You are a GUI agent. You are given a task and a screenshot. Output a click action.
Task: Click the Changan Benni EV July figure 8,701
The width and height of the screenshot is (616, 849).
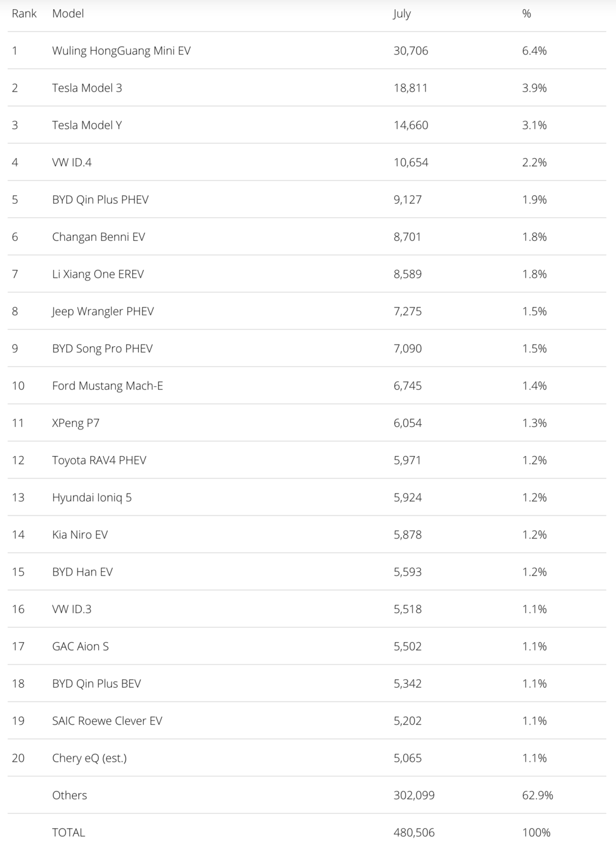(x=407, y=237)
